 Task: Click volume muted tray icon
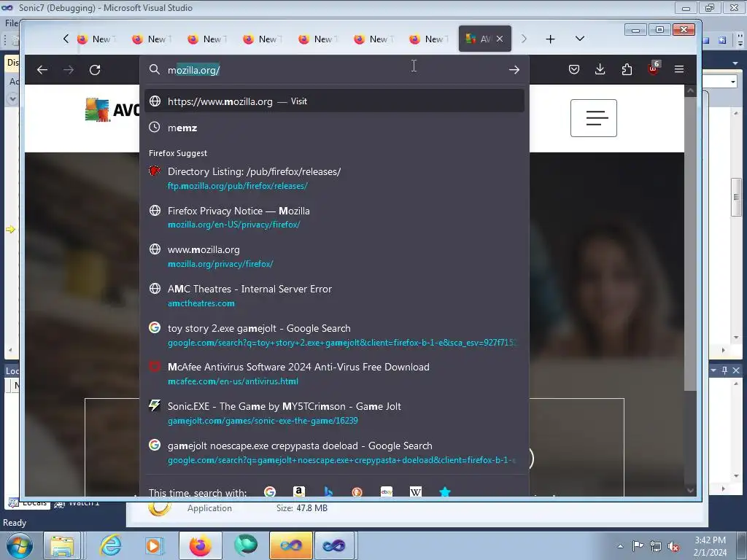(x=673, y=546)
